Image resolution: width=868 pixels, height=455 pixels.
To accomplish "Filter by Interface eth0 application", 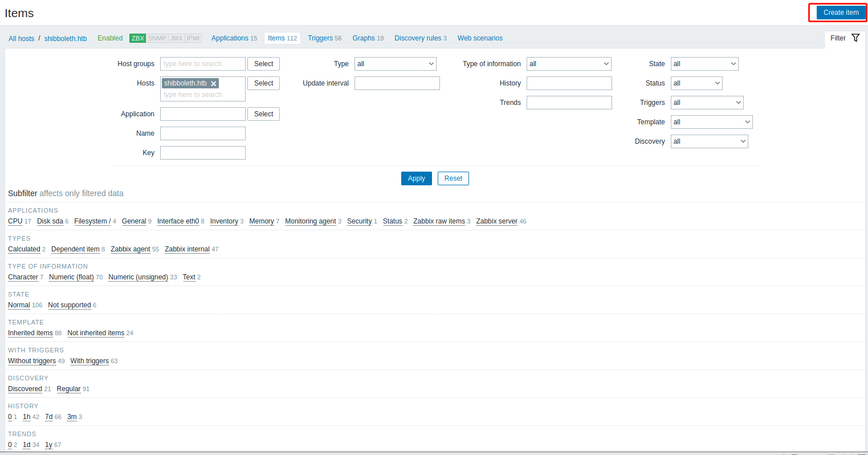I will (178, 221).
